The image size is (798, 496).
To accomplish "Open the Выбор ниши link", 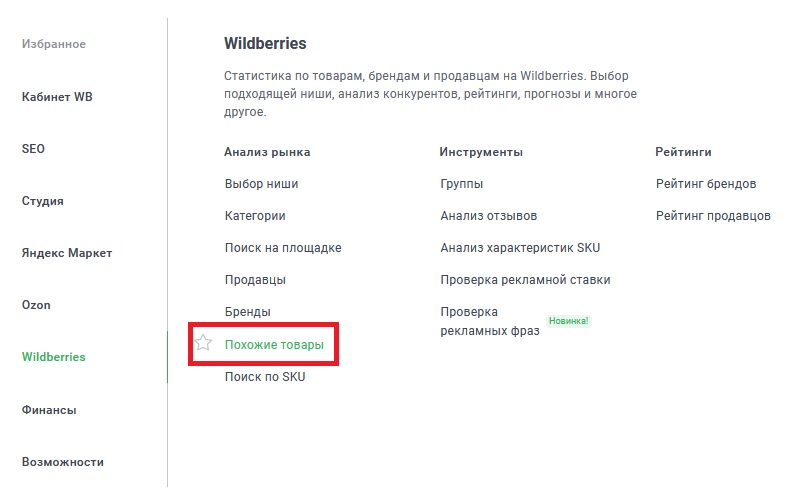I will [x=261, y=184].
